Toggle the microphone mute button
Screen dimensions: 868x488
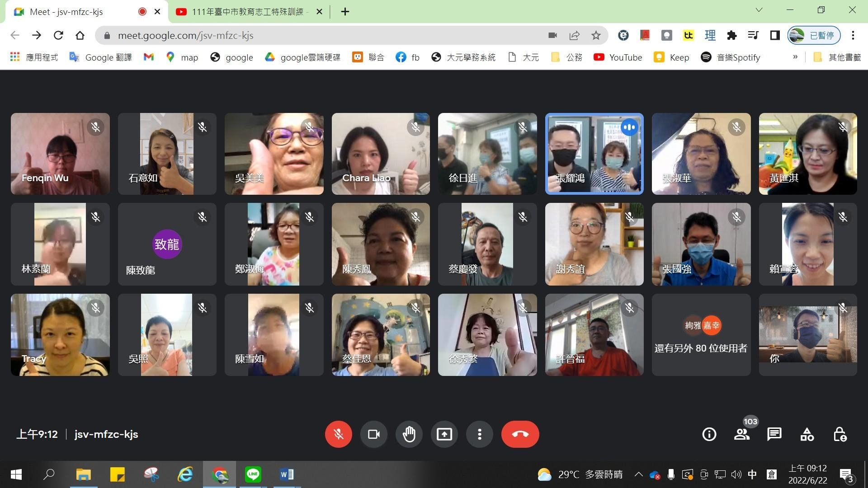point(338,434)
